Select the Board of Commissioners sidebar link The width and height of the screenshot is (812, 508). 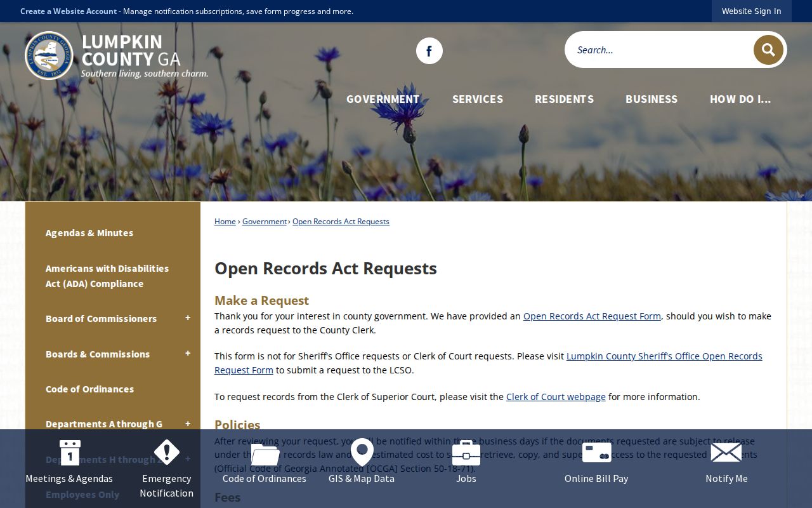[101, 319]
